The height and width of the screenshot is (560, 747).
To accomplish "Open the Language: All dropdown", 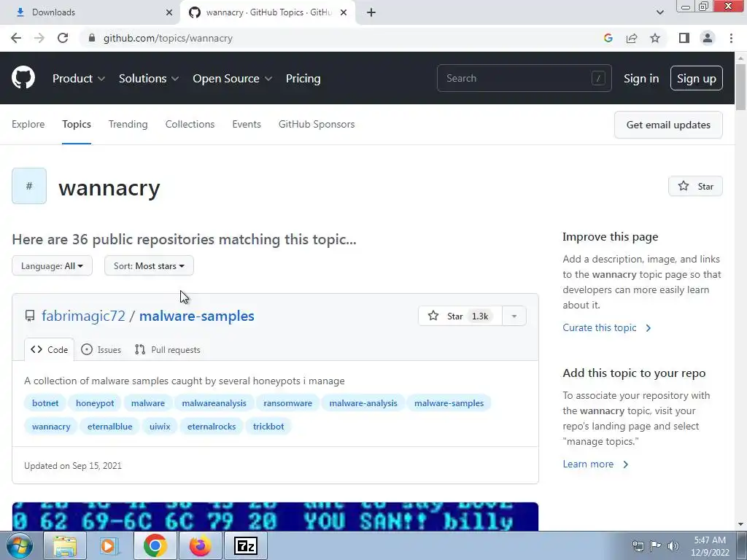I will [52, 265].
